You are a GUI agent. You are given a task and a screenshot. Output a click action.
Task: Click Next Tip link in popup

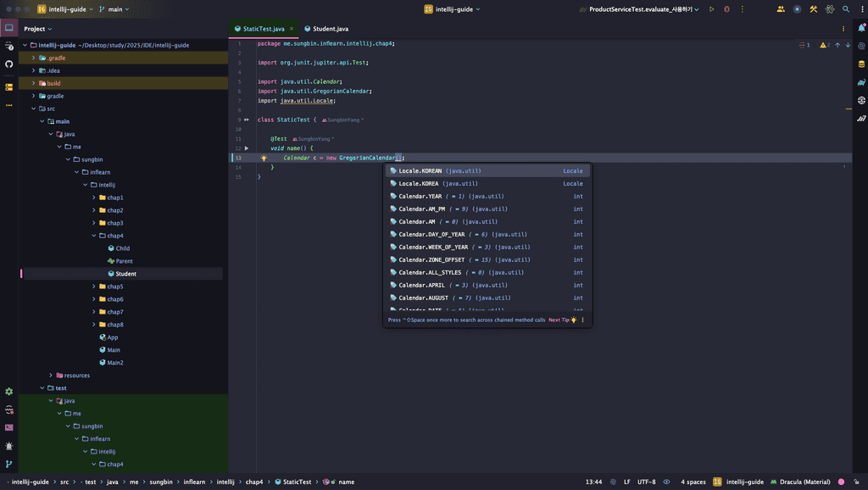[x=559, y=320]
